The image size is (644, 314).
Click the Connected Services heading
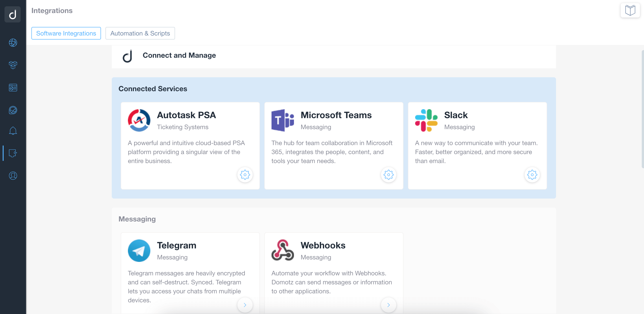153,89
